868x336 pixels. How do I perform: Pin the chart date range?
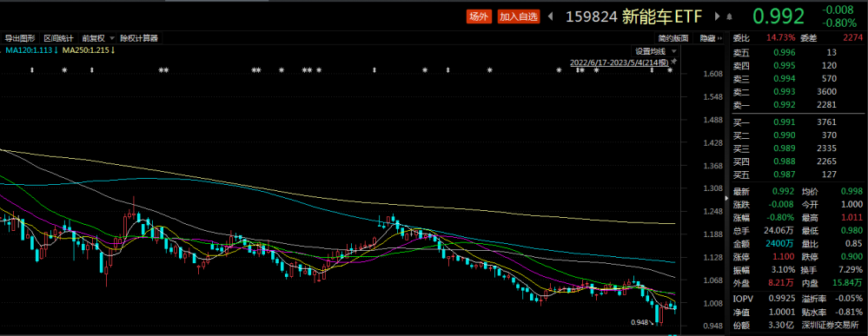point(673,63)
